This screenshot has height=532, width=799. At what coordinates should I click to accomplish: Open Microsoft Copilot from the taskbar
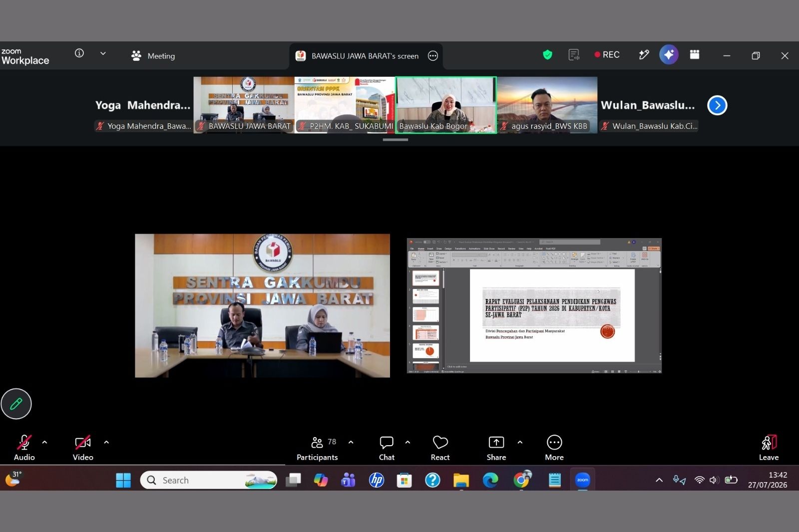click(321, 480)
